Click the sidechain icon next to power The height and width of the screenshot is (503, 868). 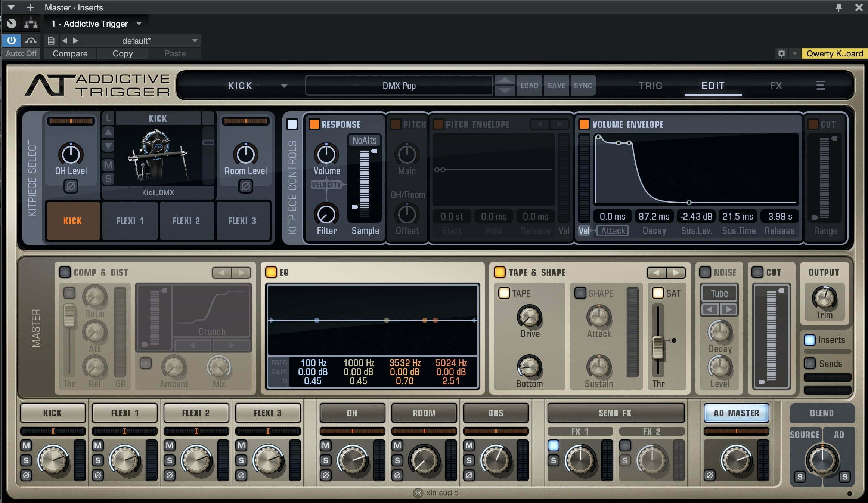(x=31, y=40)
